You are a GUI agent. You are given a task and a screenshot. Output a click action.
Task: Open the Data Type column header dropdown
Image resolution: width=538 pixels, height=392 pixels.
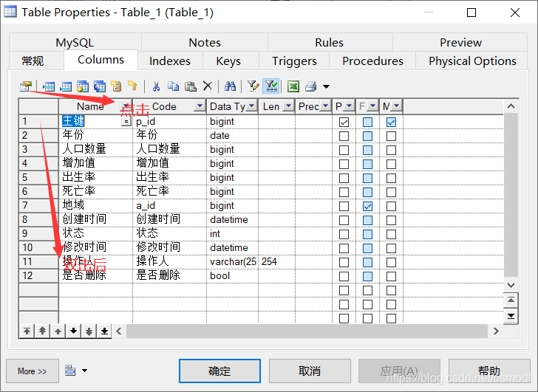point(251,106)
